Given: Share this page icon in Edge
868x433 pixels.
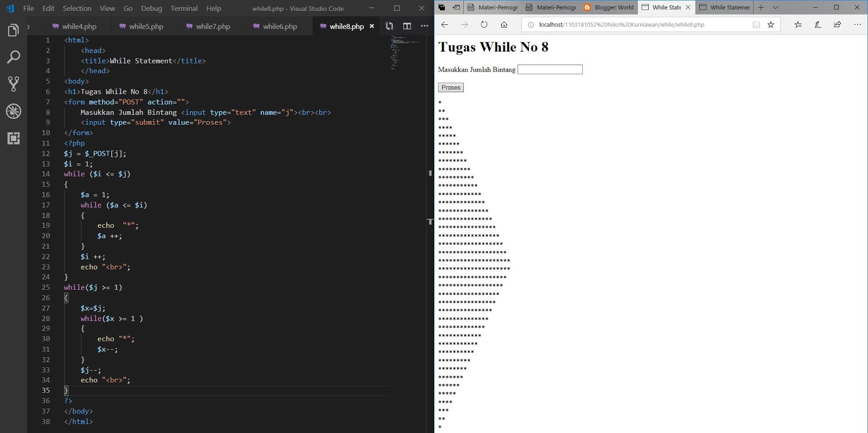Looking at the screenshot, I should (x=838, y=24).
